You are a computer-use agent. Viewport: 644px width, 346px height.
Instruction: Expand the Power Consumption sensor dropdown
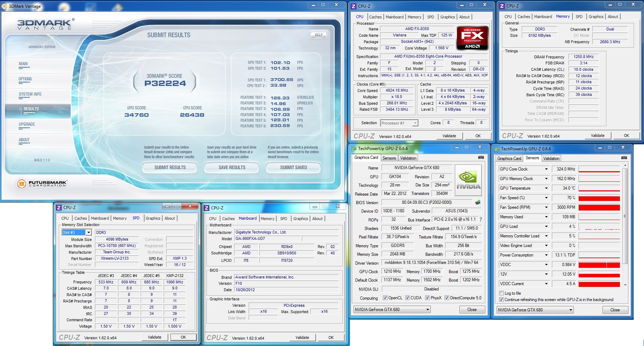[546, 255]
